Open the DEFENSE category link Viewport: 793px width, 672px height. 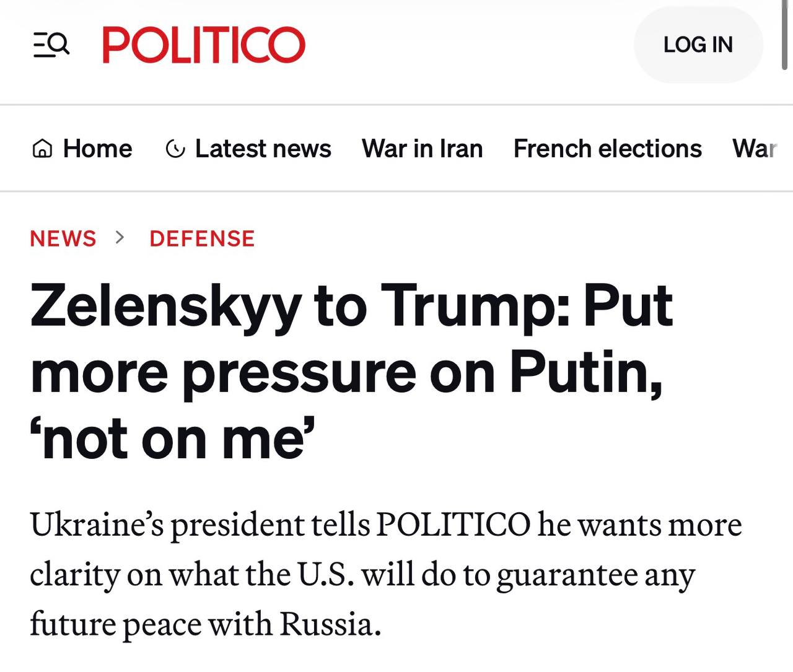202,238
